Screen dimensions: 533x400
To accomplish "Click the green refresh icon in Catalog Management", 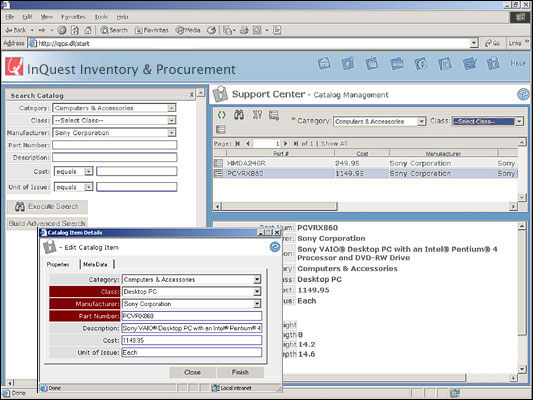I will [222, 115].
